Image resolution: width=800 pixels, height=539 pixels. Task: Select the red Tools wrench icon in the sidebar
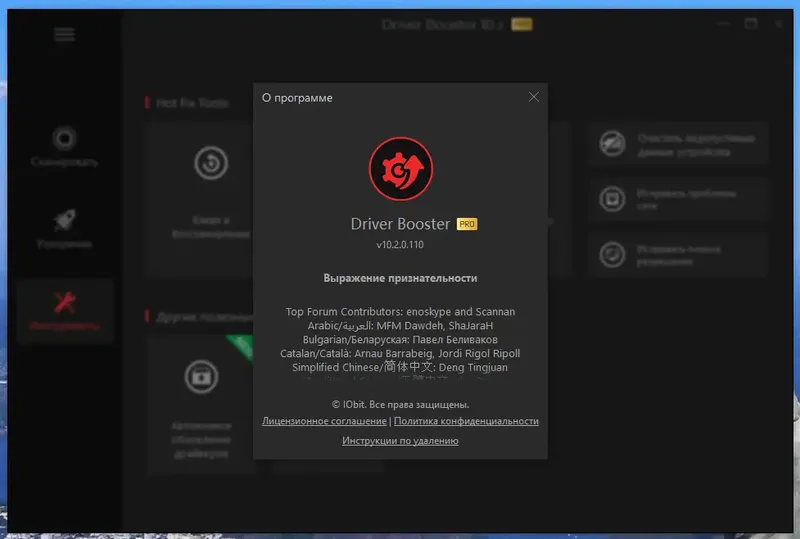pyautogui.click(x=65, y=303)
